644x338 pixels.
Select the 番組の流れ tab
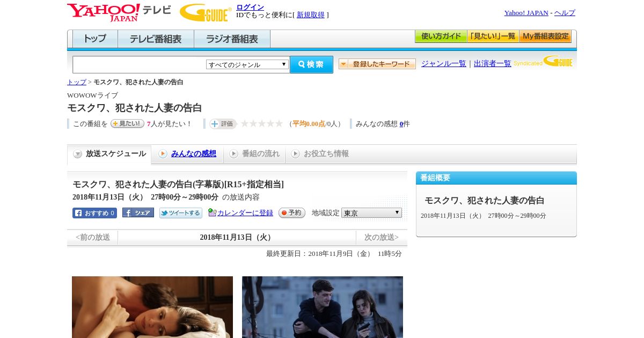coord(254,154)
